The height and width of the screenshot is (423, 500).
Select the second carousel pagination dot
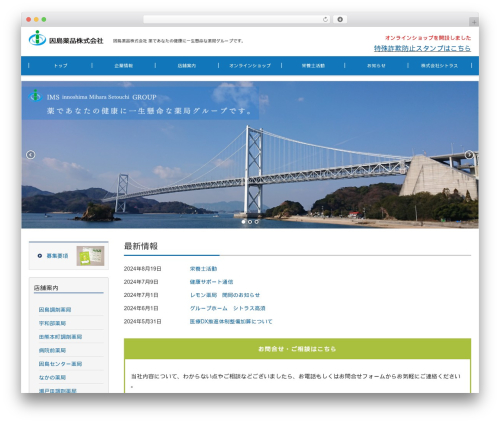click(250, 222)
